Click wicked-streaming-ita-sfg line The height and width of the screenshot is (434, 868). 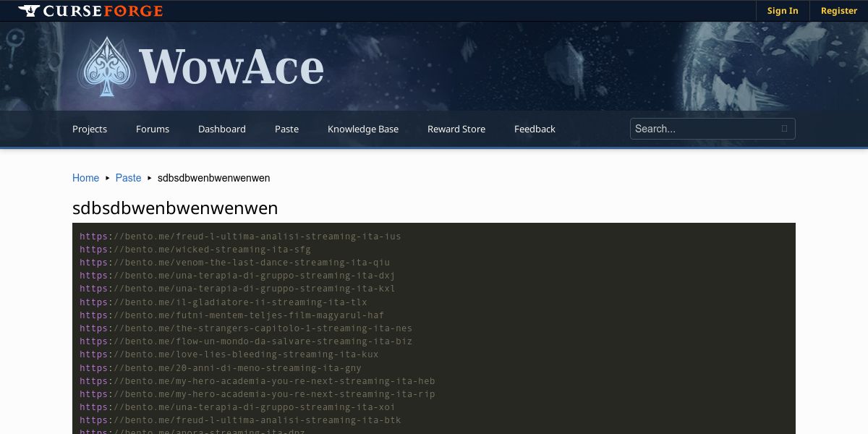195,250
